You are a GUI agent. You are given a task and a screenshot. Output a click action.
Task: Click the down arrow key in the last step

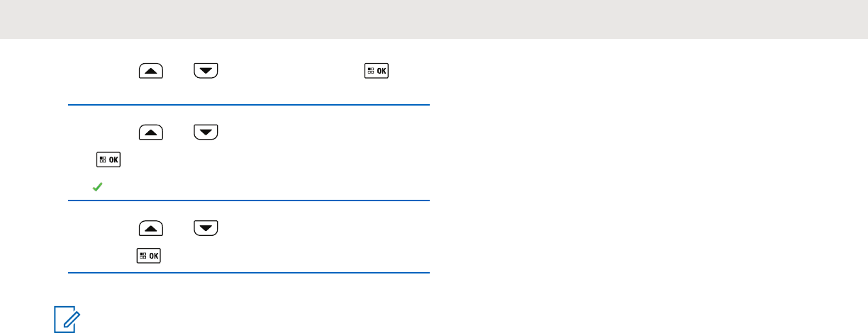(206, 228)
